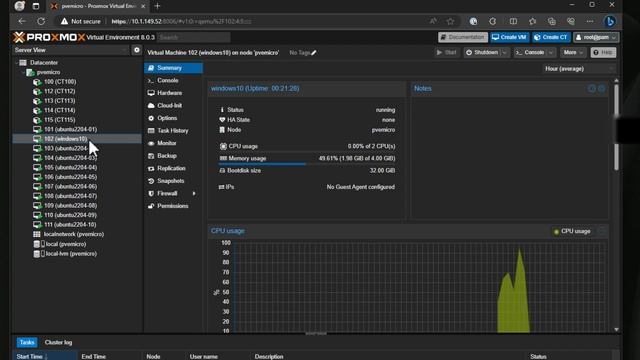640x360 pixels.
Task: Click the Proxmox search field
Action: coord(193,37)
